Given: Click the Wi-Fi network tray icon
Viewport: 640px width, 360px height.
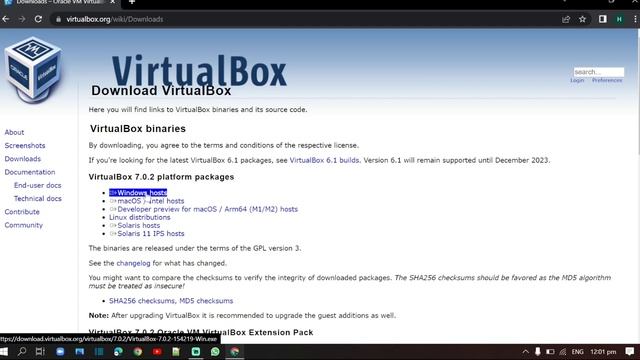Looking at the screenshot, I should (563, 351).
